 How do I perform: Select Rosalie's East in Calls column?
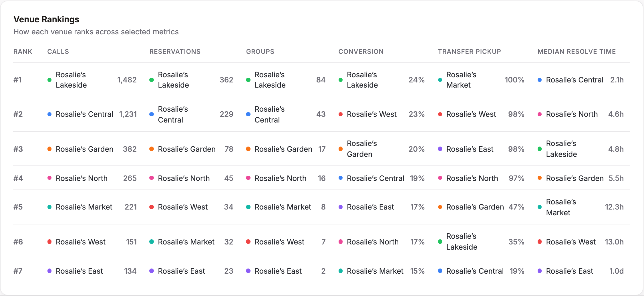[79, 271]
